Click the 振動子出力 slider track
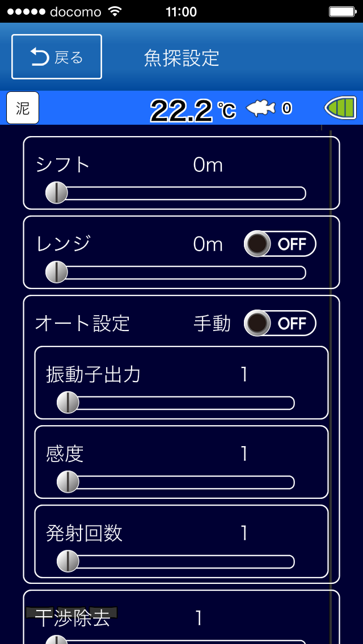Viewport: 363px width, 644px height. (x=181, y=403)
